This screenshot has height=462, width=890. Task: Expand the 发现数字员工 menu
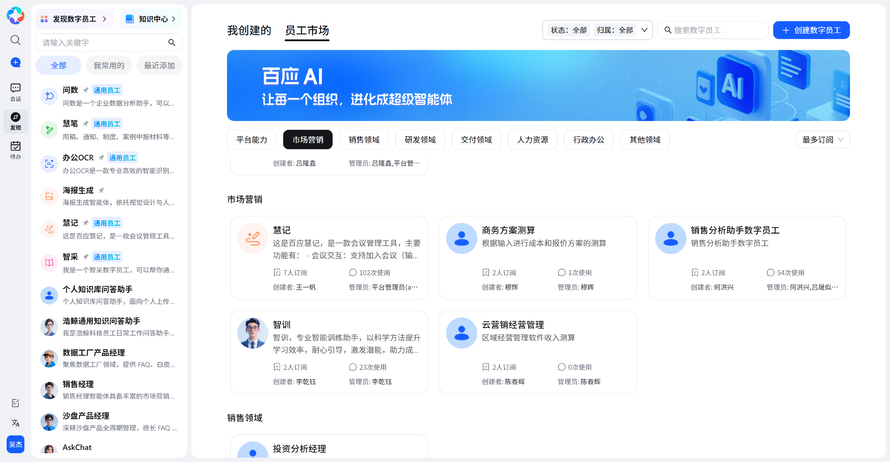(75, 19)
